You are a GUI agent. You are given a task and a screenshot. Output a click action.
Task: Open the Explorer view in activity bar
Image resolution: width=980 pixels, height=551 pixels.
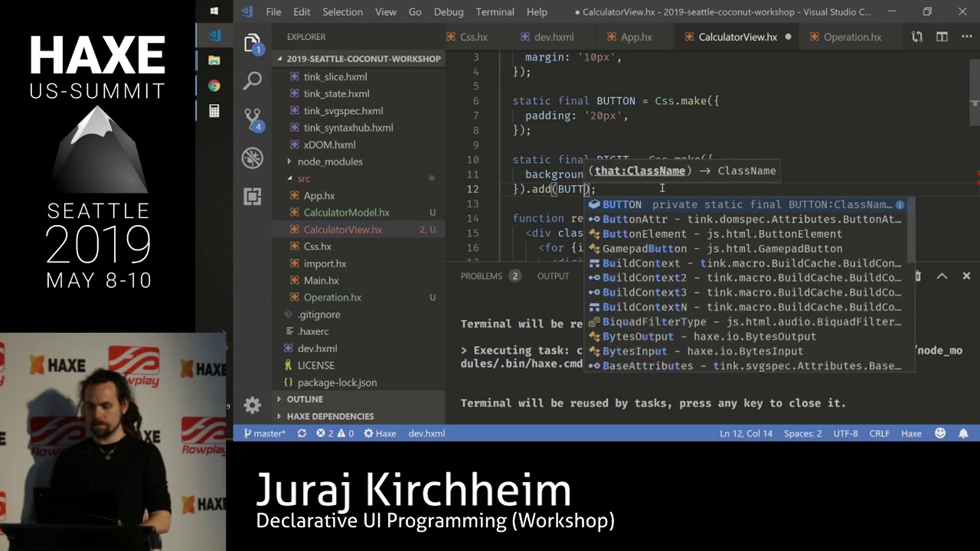(x=252, y=44)
